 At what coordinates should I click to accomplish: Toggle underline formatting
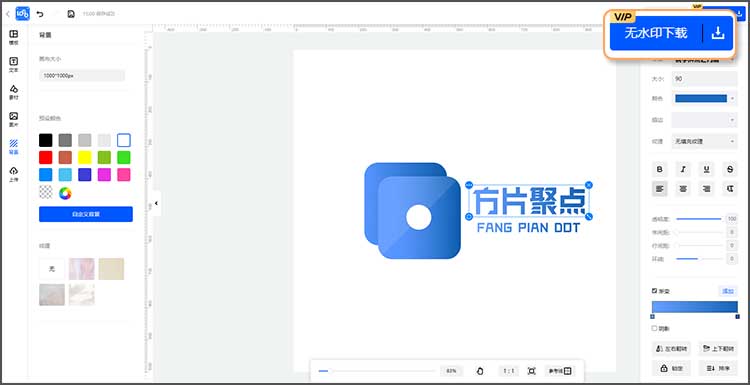[x=706, y=169]
